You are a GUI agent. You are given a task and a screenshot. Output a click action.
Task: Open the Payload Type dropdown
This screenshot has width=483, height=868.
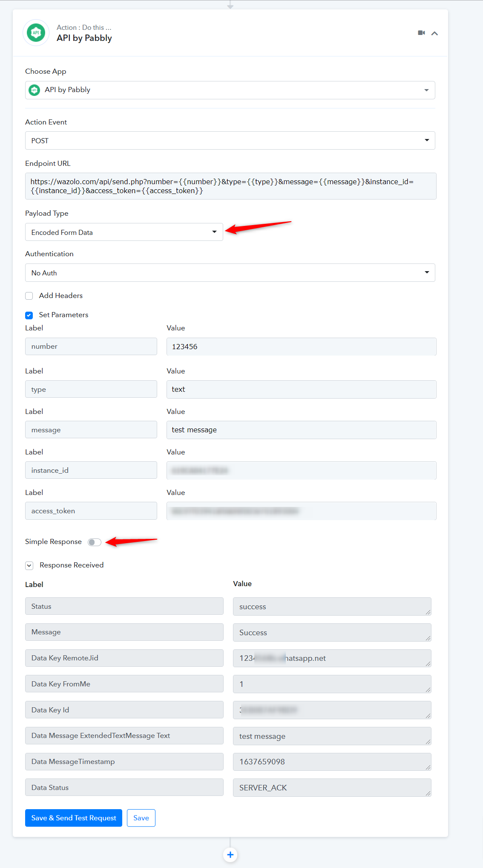click(124, 232)
